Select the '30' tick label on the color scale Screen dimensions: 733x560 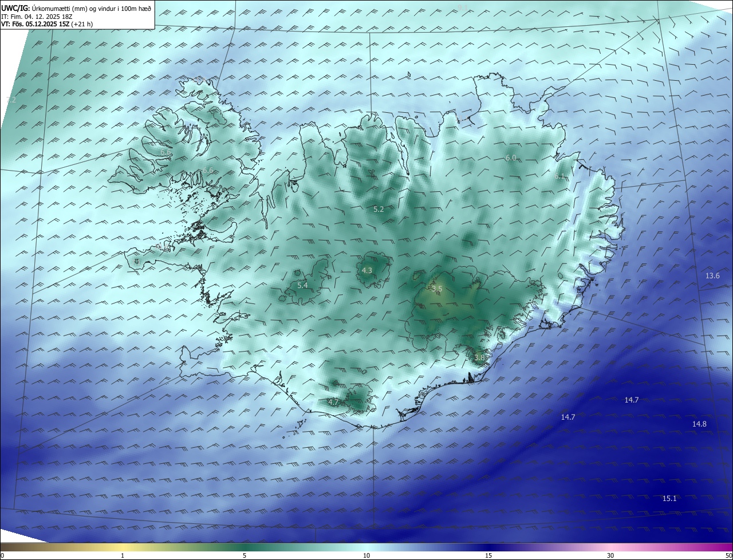610,556
